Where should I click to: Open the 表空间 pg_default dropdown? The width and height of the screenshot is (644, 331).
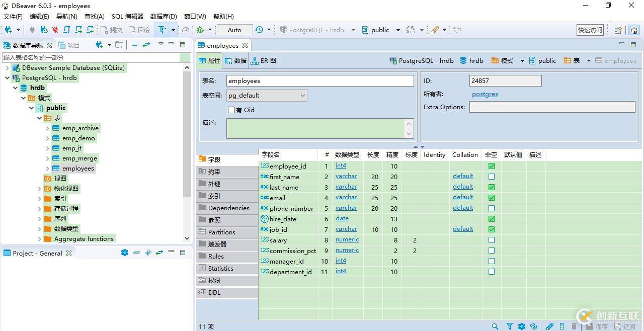pos(267,95)
